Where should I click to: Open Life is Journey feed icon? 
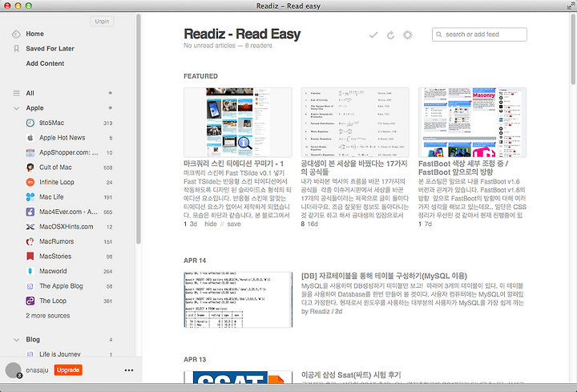(30, 354)
